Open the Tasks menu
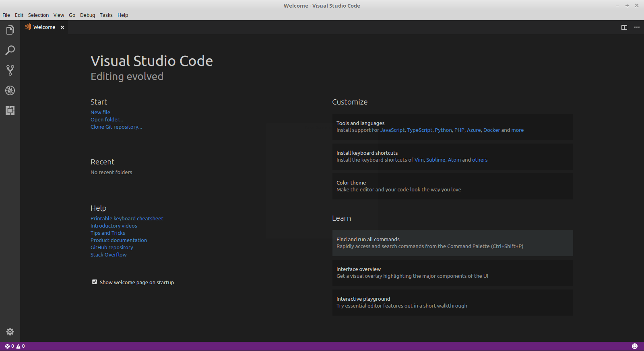644x351 pixels. pyautogui.click(x=106, y=15)
